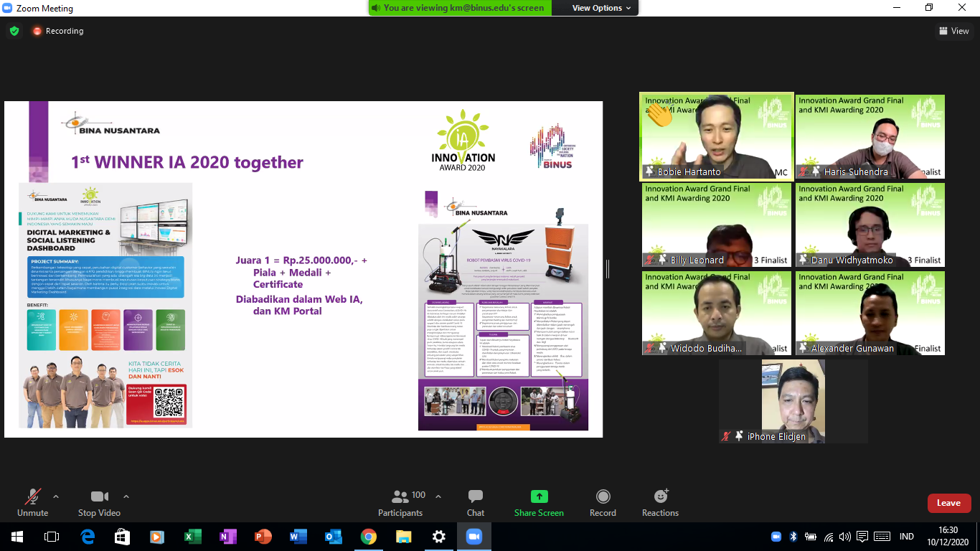The image size is (980, 551).
Task: Open Task View in the taskbar
Action: click(x=52, y=537)
